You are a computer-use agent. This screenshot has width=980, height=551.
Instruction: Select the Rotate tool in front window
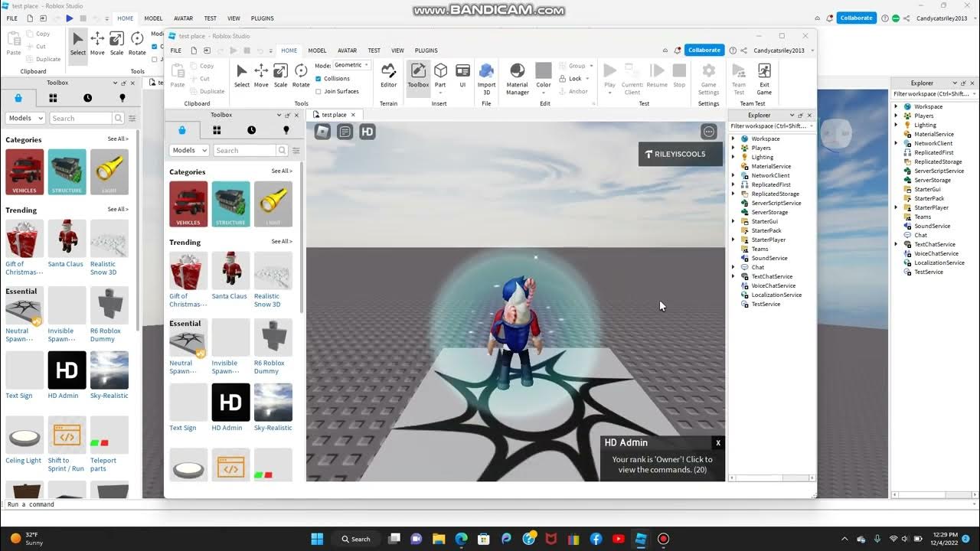(301, 75)
